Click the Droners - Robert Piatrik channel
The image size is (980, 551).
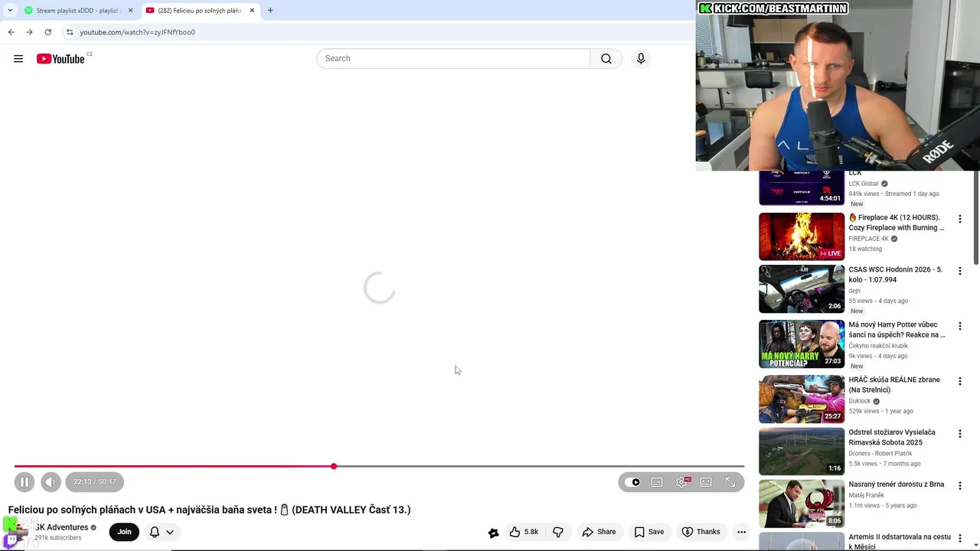[880, 454]
